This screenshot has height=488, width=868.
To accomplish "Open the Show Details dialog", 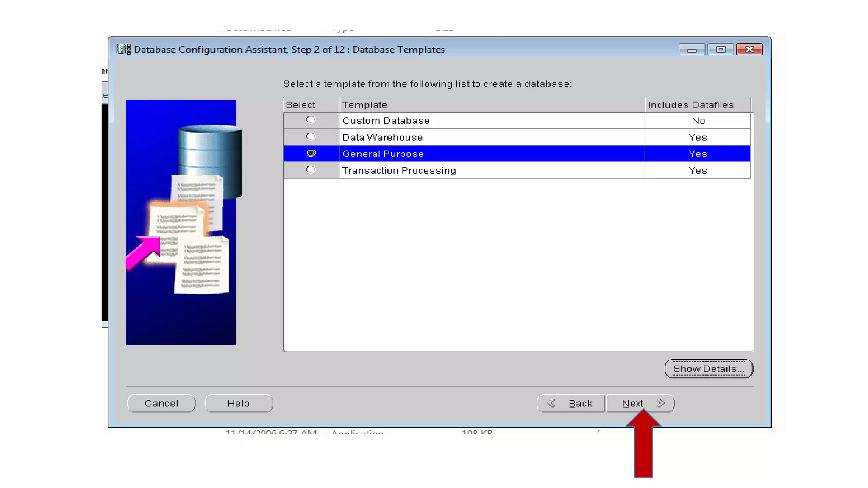I will [708, 369].
